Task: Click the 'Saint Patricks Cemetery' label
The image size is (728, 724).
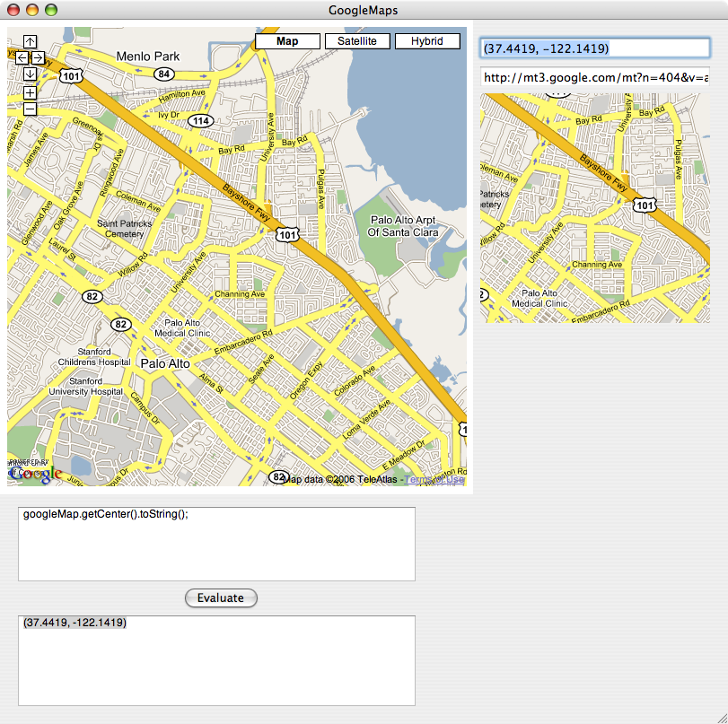Action: click(125, 229)
